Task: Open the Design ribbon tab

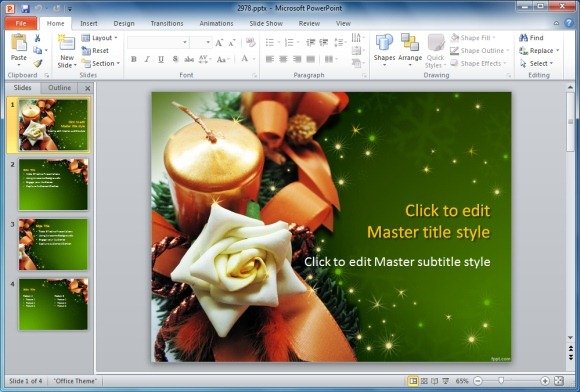Action: (124, 23)
